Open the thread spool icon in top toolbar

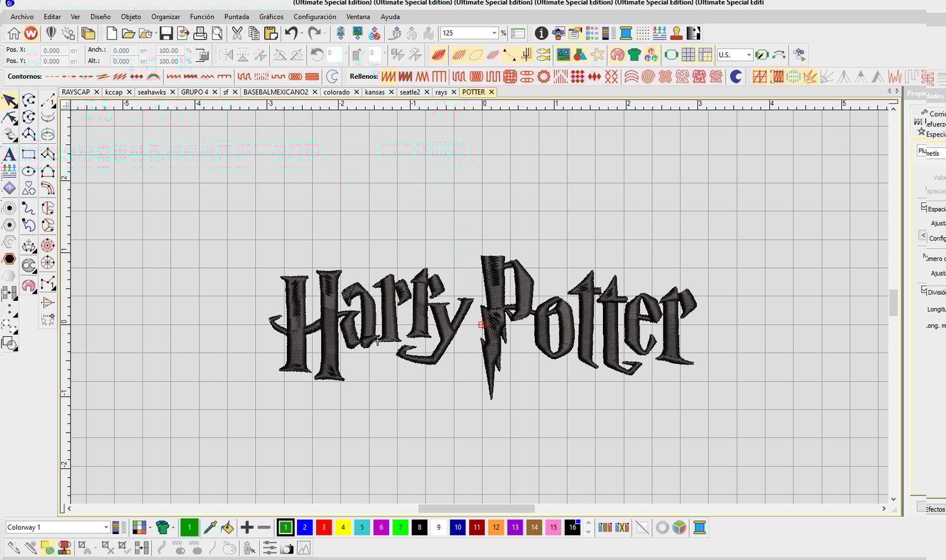tap(626, 33)
